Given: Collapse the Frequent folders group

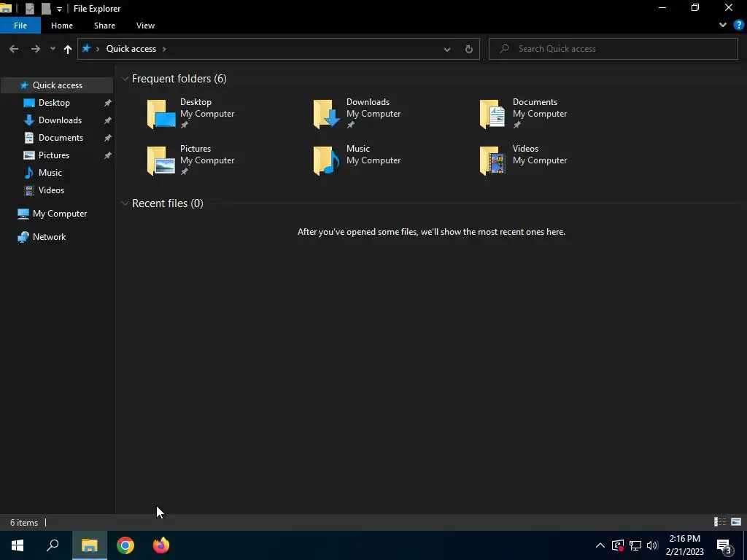Looking at the screenshot, I should click(125, 79).
